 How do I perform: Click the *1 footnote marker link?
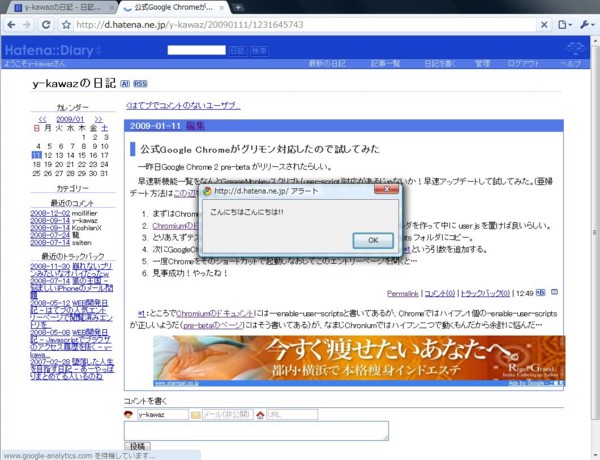pyautogui.click(x=141, y=313)
